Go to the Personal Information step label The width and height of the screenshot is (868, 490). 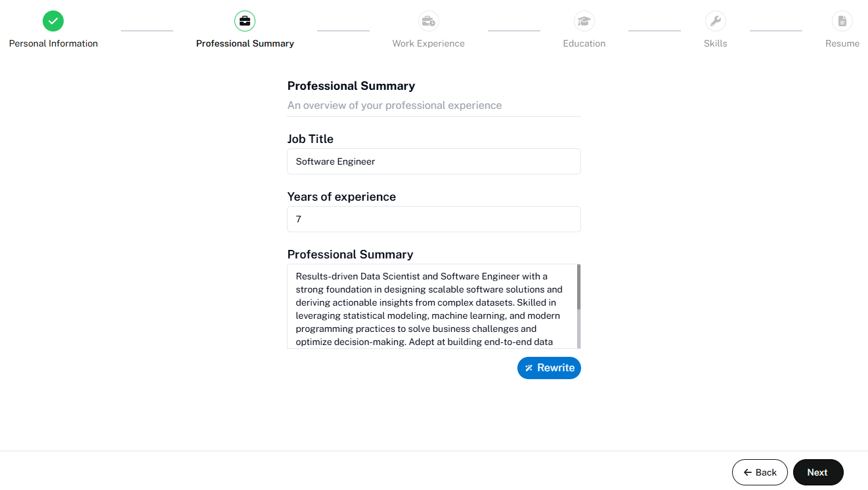(53, 43)
